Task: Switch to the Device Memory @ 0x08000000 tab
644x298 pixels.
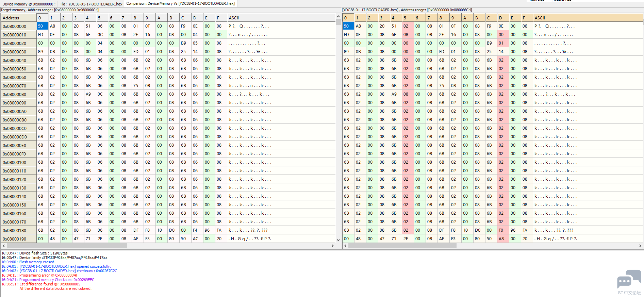Action: pos(28,4)
